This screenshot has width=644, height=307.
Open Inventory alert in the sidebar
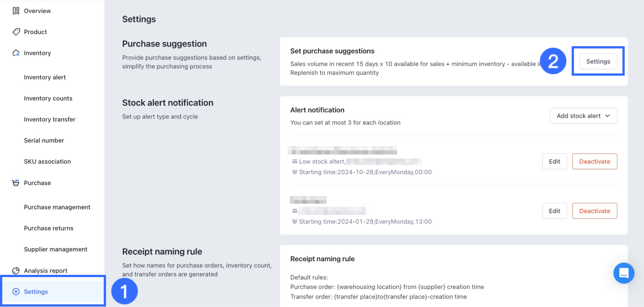click(x=45, y=77)
